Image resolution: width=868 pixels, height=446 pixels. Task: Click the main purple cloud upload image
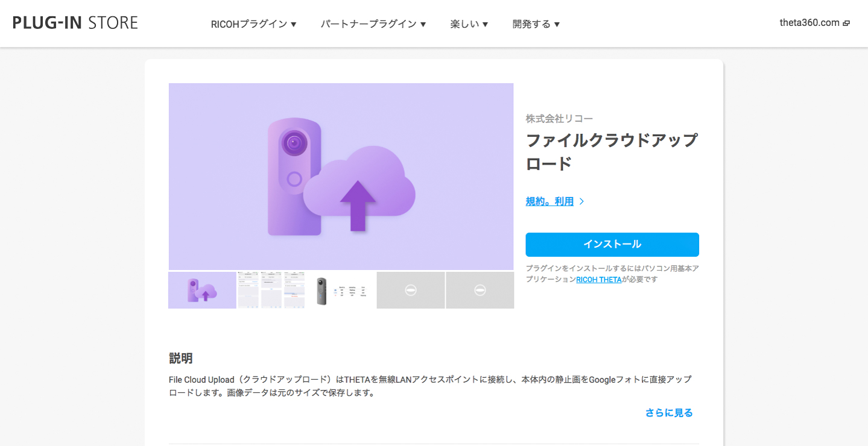coord(341,176)
